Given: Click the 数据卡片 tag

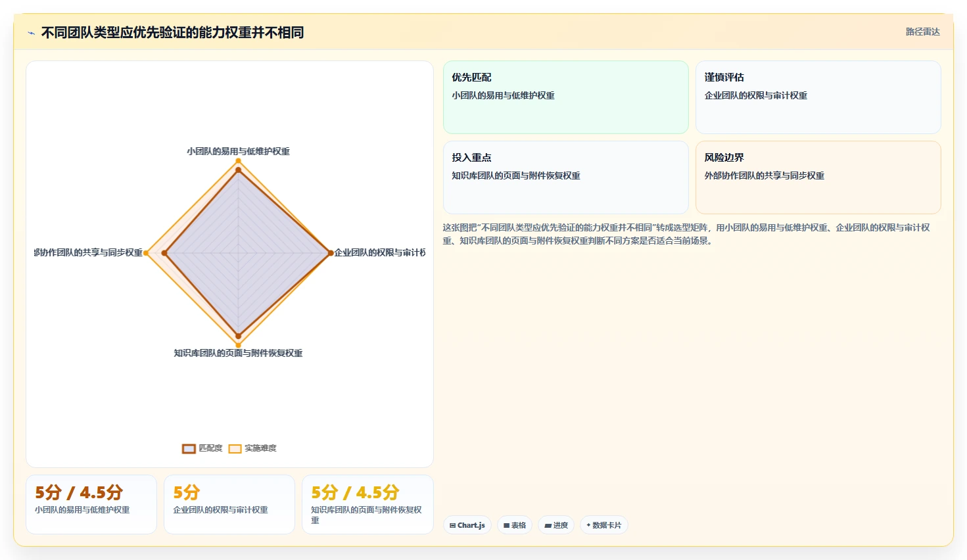Looking at the screenshot, I should coord(603,525).
